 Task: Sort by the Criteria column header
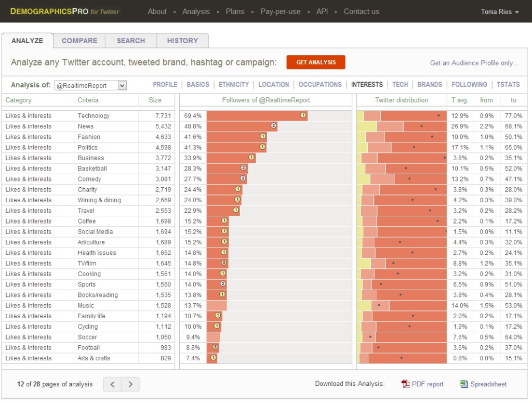(x=88, y=100)
